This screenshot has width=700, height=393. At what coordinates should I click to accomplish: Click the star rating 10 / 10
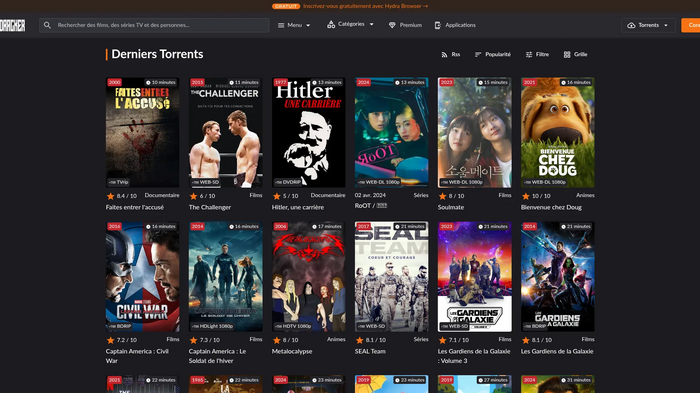[536, 196]
